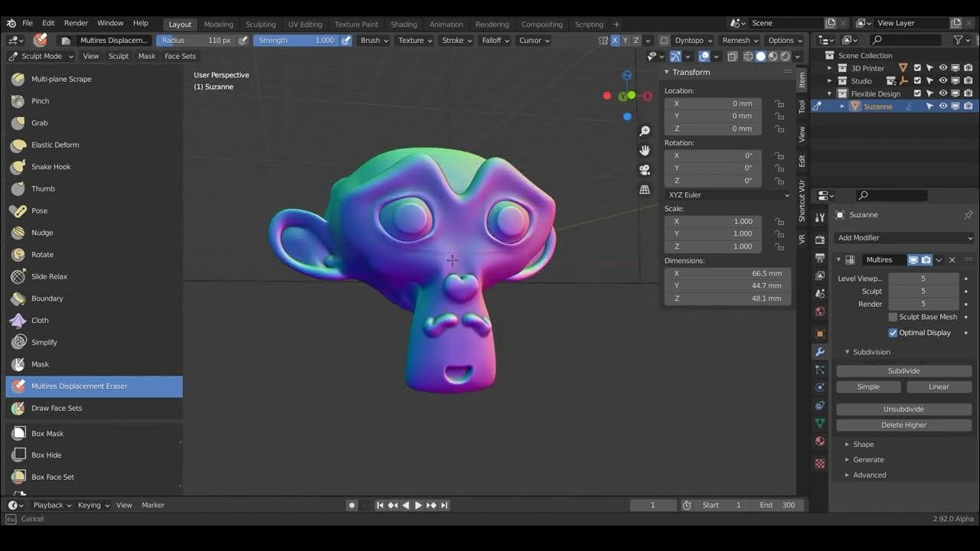Viewport: 980px width, 551px height.
Task: Click the play animation button
Action: (x=417, y=505)
